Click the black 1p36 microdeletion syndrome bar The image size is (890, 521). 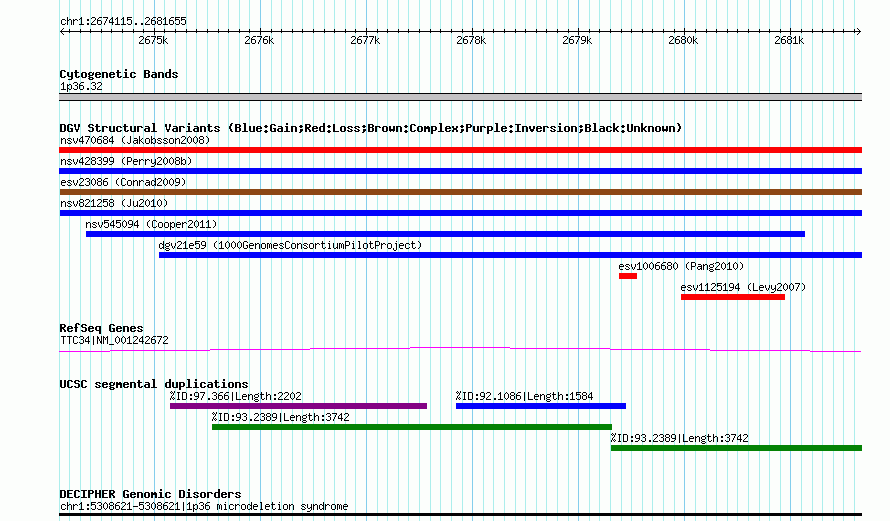click(x=460, y=515)
